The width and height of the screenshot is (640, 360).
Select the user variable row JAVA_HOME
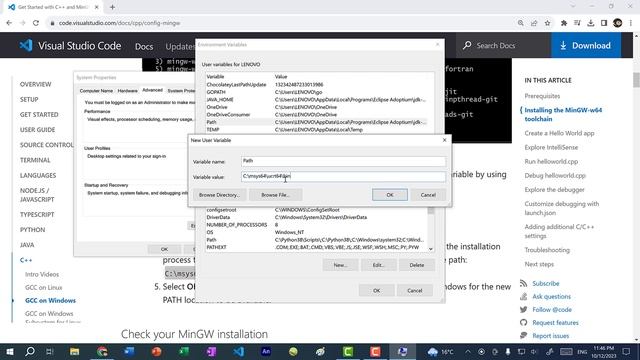click(x=316, y=100)
